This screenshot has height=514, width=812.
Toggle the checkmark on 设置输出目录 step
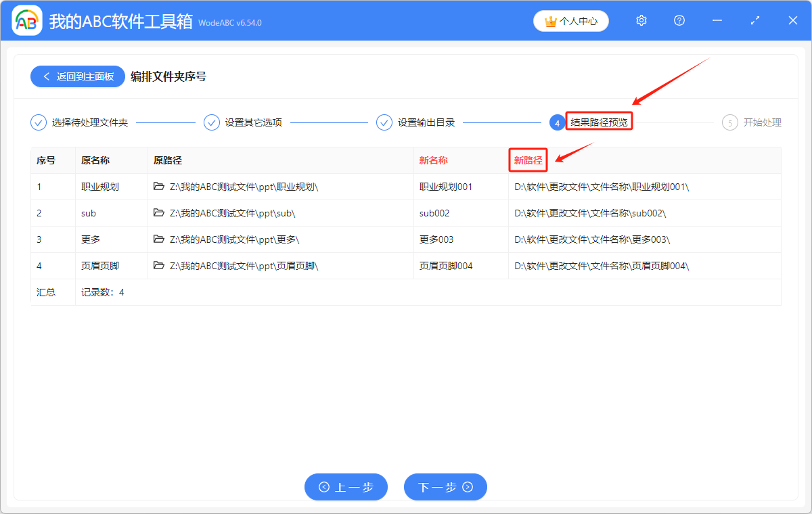click(384, 122)
